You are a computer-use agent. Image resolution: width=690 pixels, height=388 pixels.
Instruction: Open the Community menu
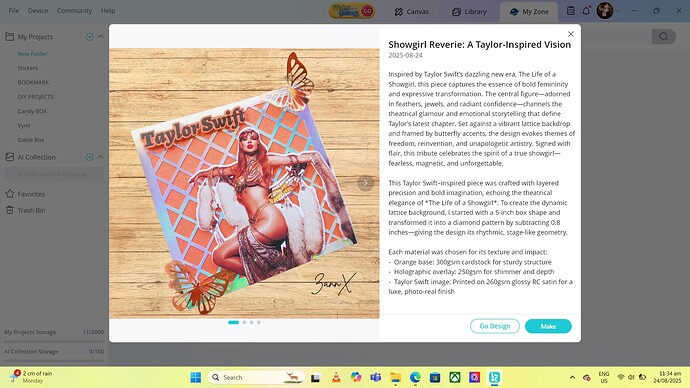pyautogui.click(x=74, y=11)
